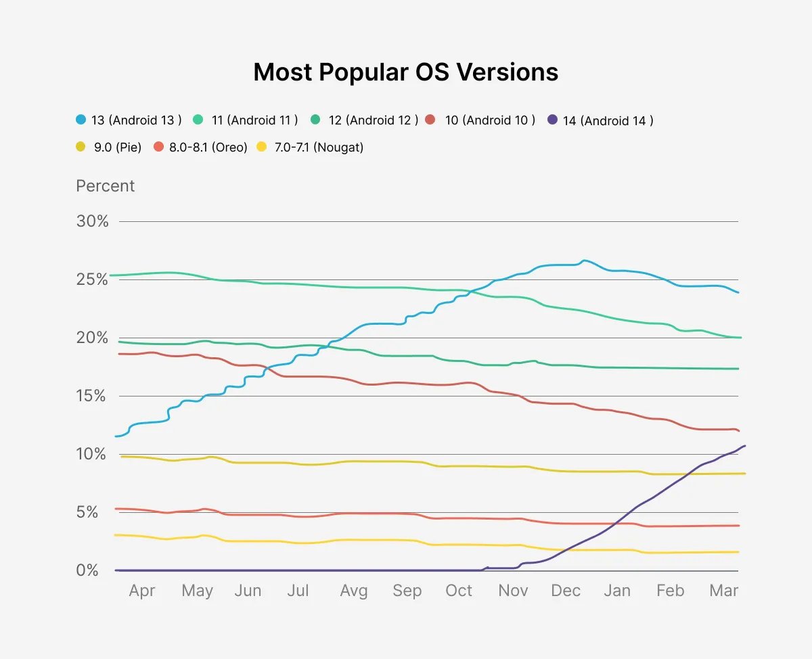The height and width of the screenshot is (659, 812).
Task: Click the red Android 10 legend dot
Action: [431, 120]
